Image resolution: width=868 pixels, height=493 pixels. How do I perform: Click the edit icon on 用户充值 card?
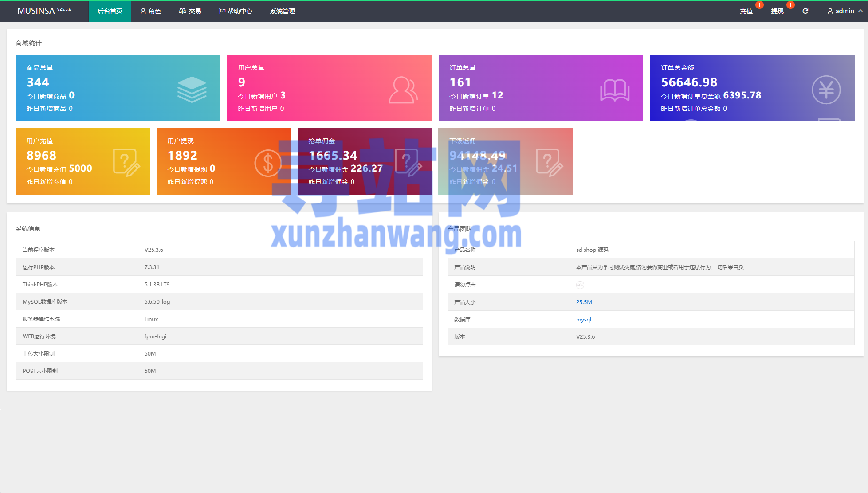[x=126, y=163]
